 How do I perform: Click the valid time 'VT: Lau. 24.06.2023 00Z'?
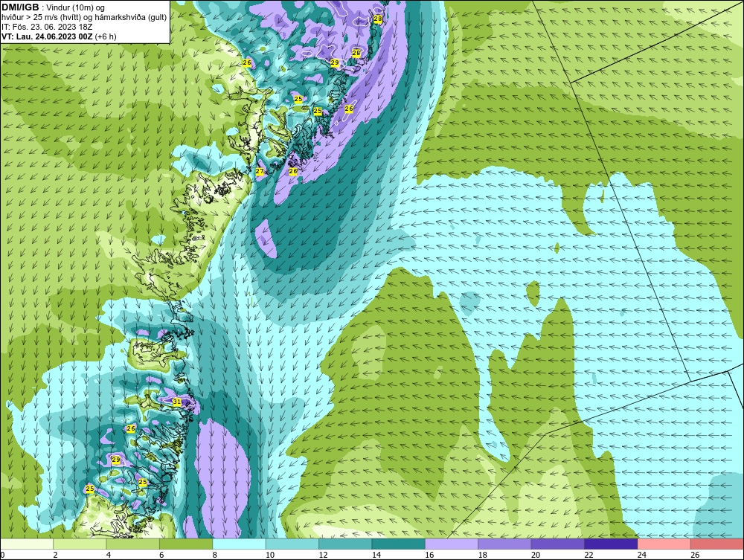coord(47,36)
